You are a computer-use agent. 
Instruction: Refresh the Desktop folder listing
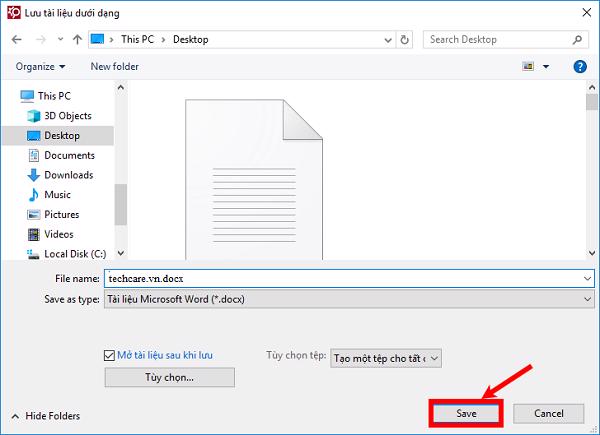pos(405,40)
